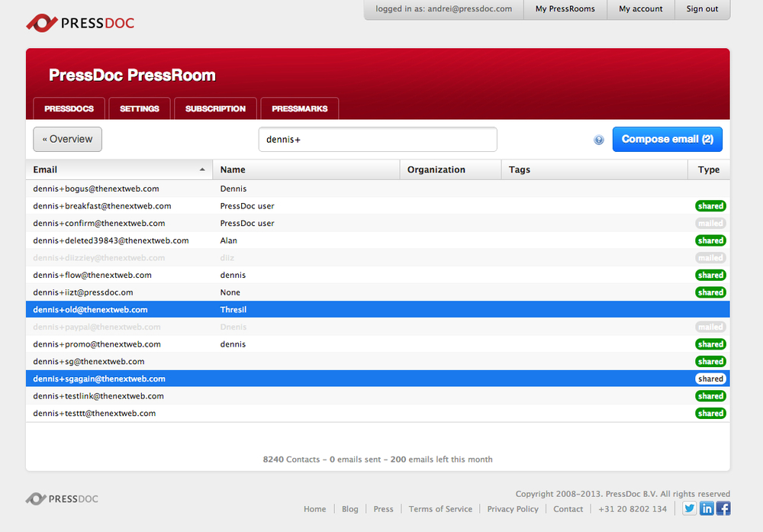This screenshot has height=532, width=763.
Task: Click mailed badge for dennis+confirm row
Action: [710, 224]
